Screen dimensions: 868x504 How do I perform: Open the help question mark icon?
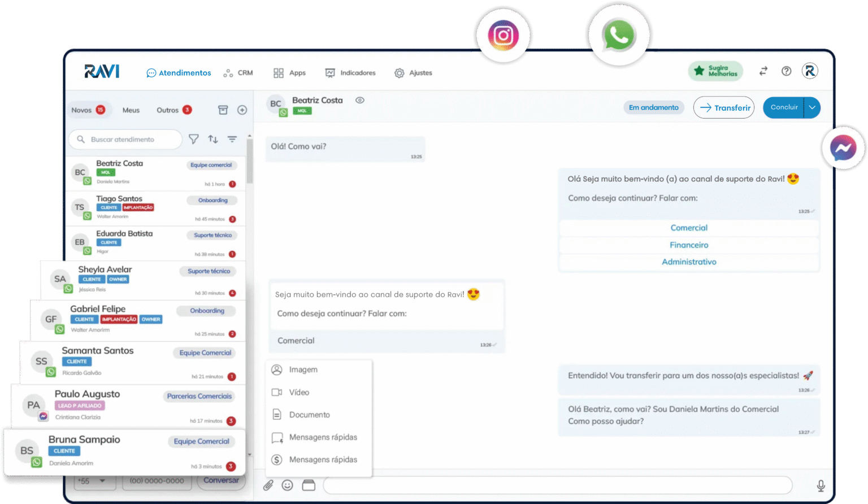click(786, 71)
